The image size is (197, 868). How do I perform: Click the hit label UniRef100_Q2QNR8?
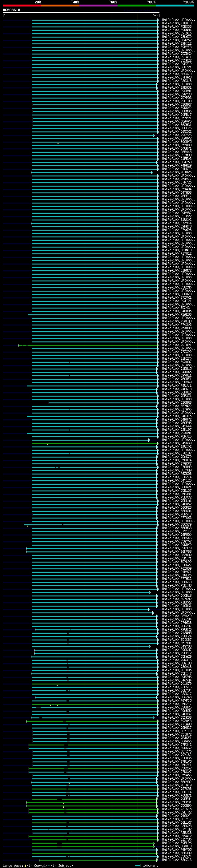pos(177,403)
